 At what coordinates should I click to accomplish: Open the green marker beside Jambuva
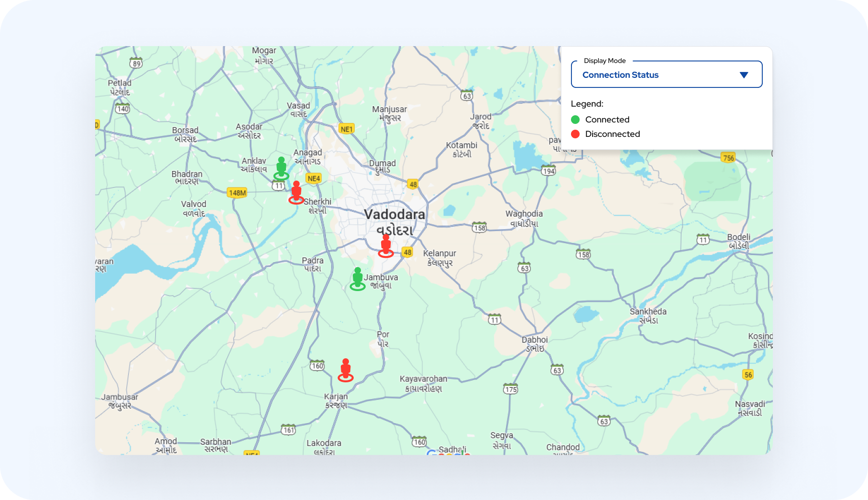tap(358, 279)
